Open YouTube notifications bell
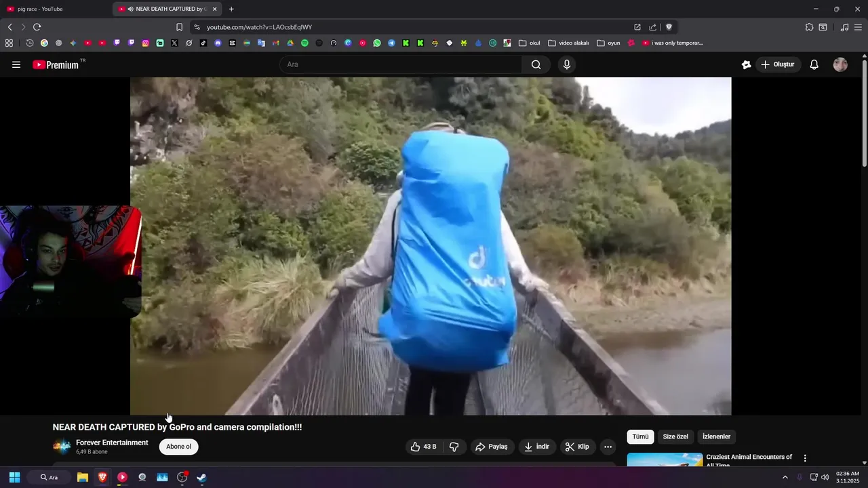868x488 pixels. (814, 64)
